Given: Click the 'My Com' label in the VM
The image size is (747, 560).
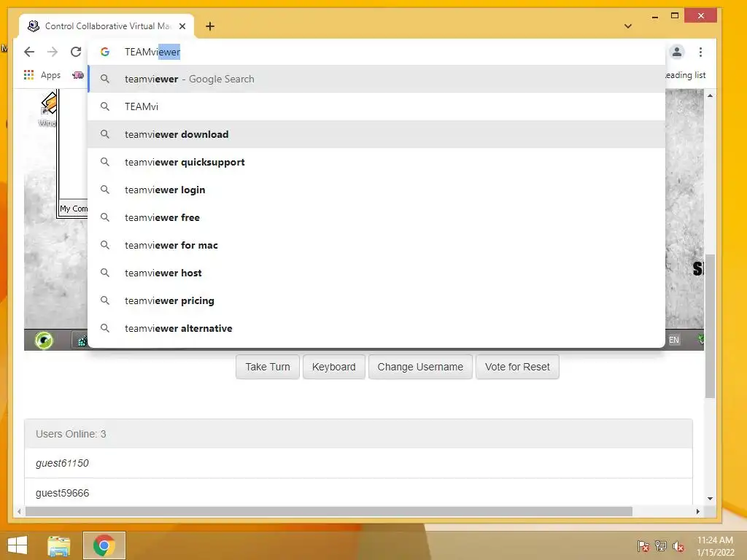Looking at the screenshot, I should coord(74,209).
